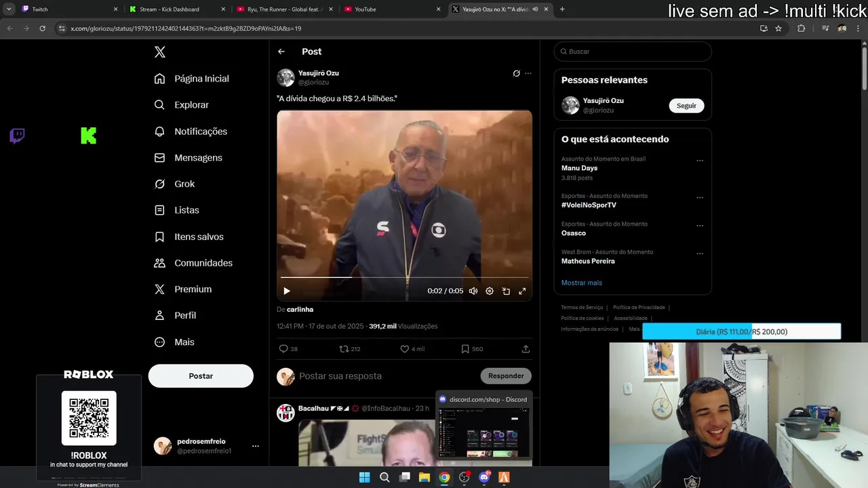Open carlinha credit link
Viewport: 868px width, 488px height.
click(x=300, y=310)
